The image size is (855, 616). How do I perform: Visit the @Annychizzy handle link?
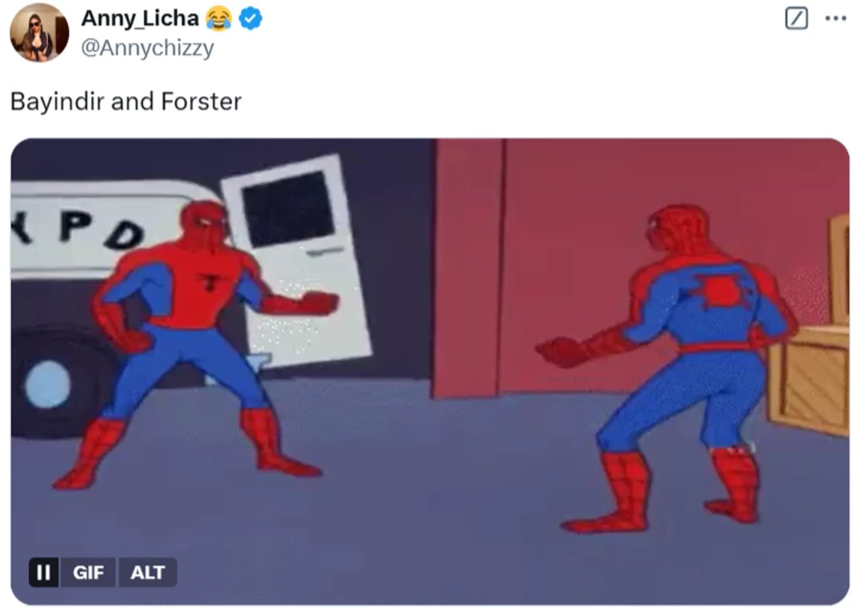(x=148, y=47)
